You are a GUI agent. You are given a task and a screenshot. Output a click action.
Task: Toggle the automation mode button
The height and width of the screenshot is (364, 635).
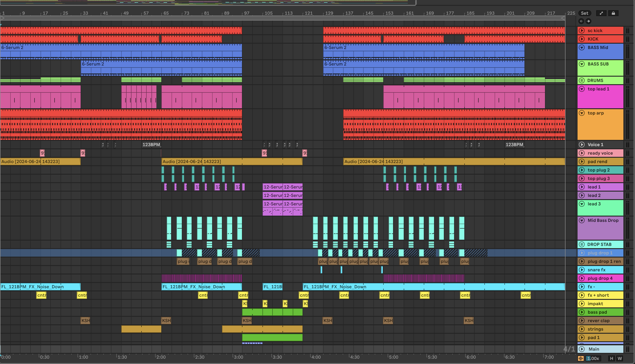click(x=601, y=13)
